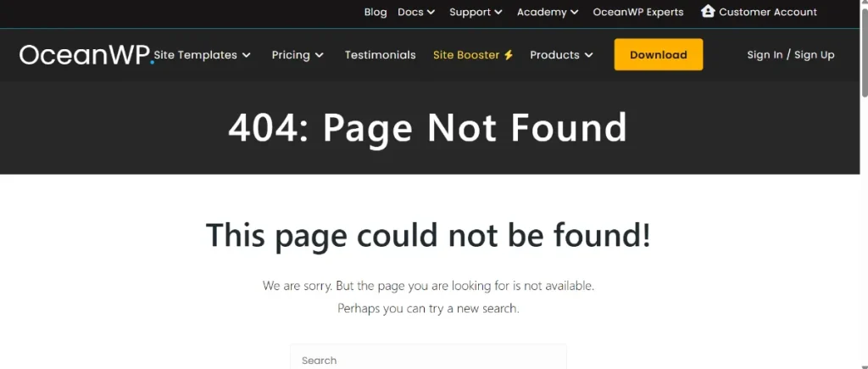Click the yellow Download button
The width and height of the screenshot is (868, 369).
pyautogui.click(x=658, y=54)
